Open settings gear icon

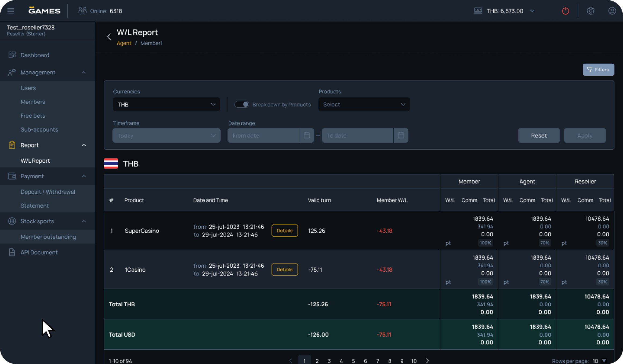(x=590, y=11)
